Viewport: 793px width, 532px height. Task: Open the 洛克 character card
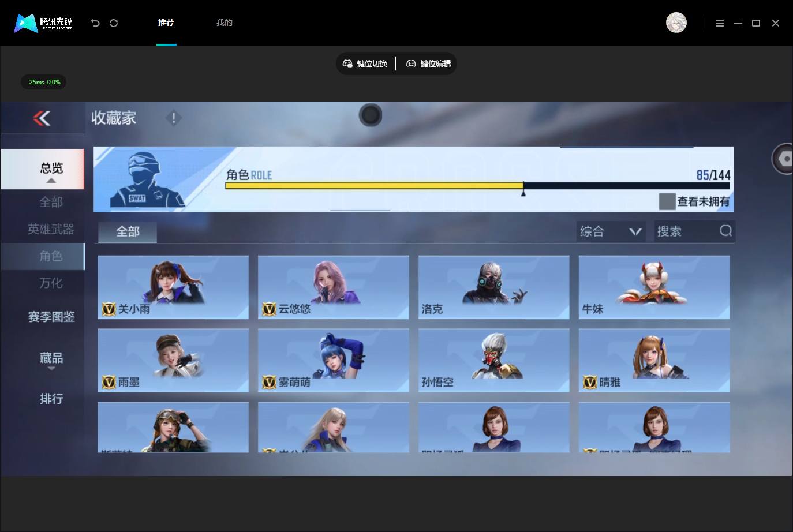[x=494, y=287]
